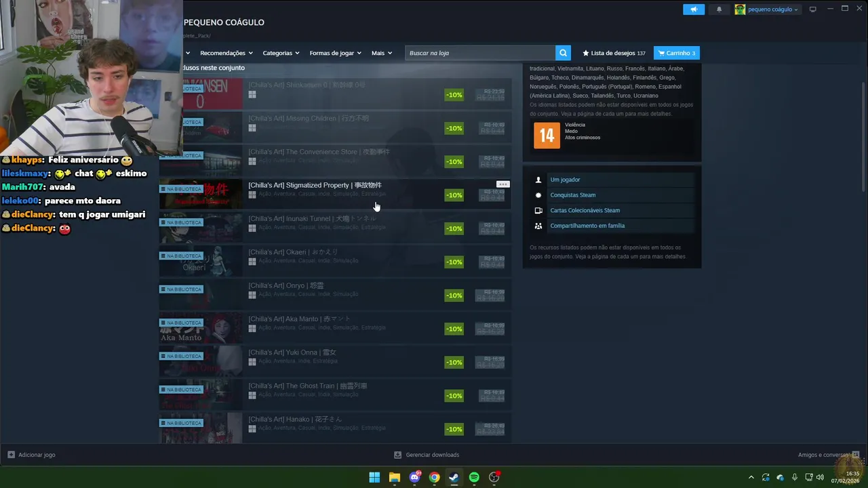This screenshot has width=868, height=488.
Task: Open Amigos e conversas panel
Action: [x=829, y=455]
